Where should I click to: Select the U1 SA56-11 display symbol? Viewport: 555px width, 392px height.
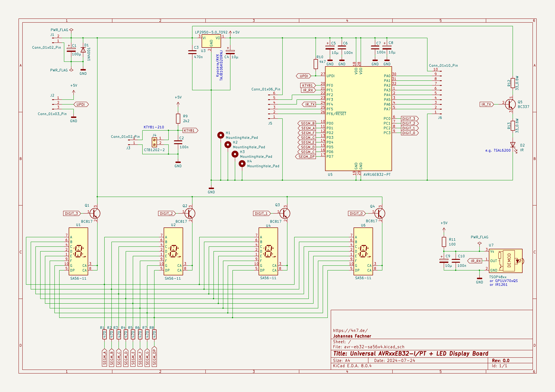click(x=78, y=251)
